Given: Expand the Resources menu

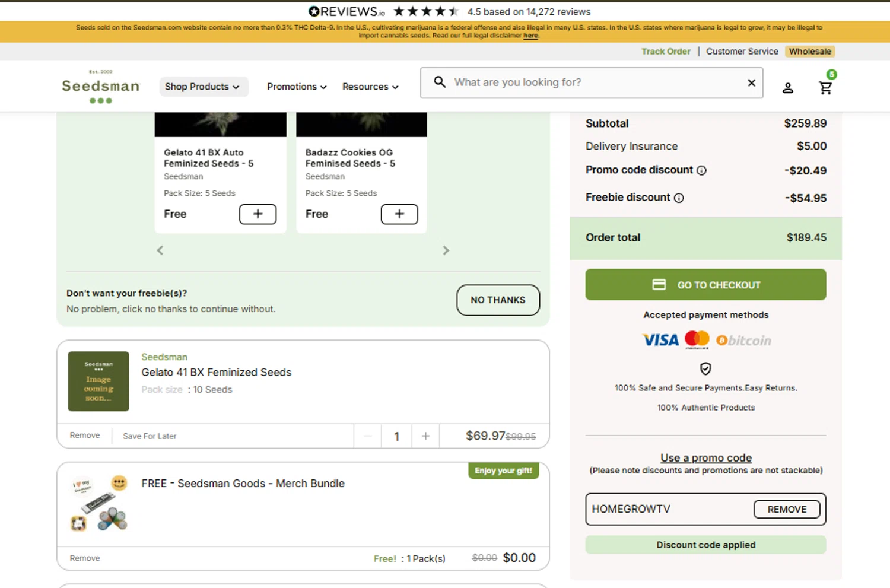Looking at the screenshot, I should click(x=370, y=87).
